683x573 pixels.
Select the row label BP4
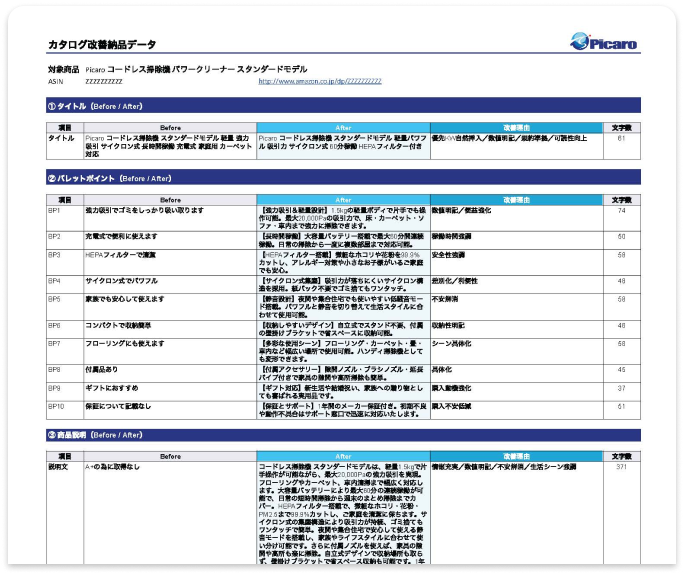point(65,285)
